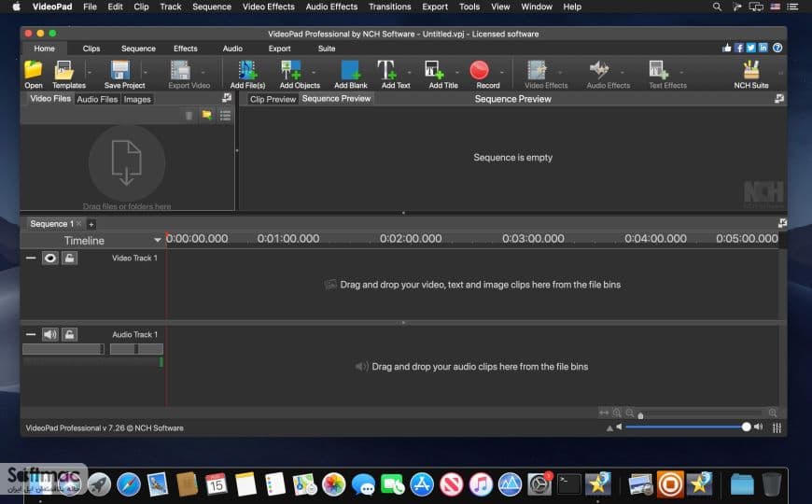
Task: Open the Add Objects dropdown arrow
Action: coord(314,72)
